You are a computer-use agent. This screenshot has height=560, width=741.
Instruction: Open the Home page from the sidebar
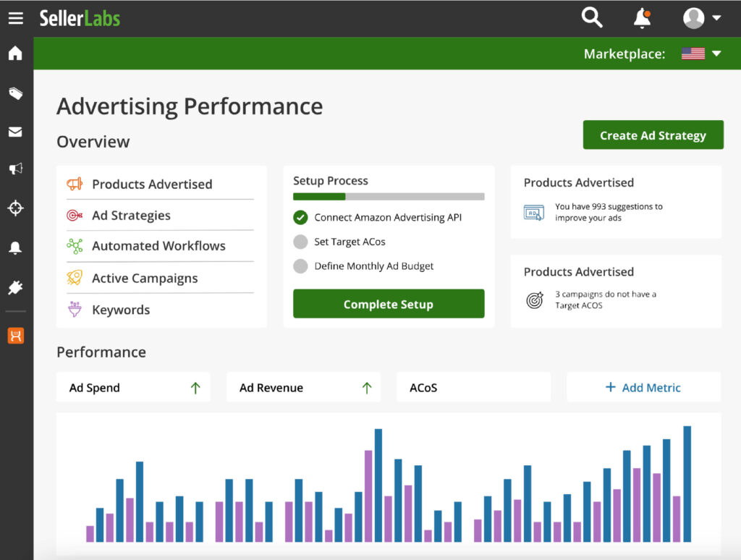pos(16,53)
